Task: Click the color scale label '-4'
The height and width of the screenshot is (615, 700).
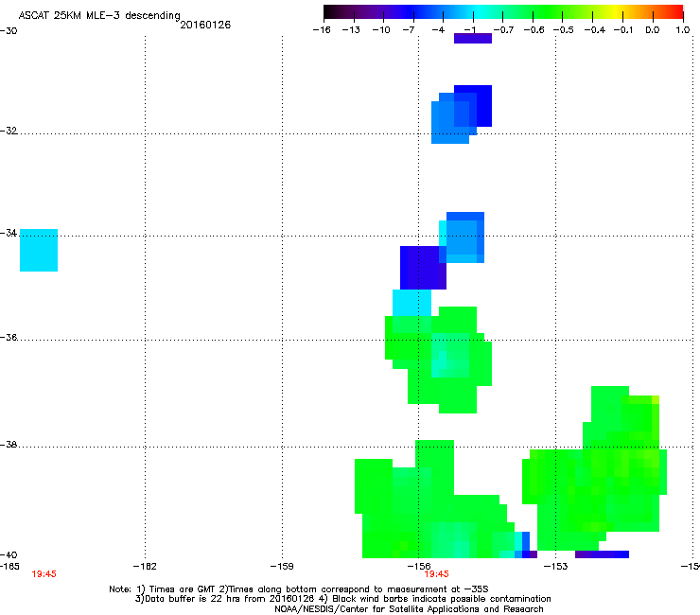Action: coord(438,30)
